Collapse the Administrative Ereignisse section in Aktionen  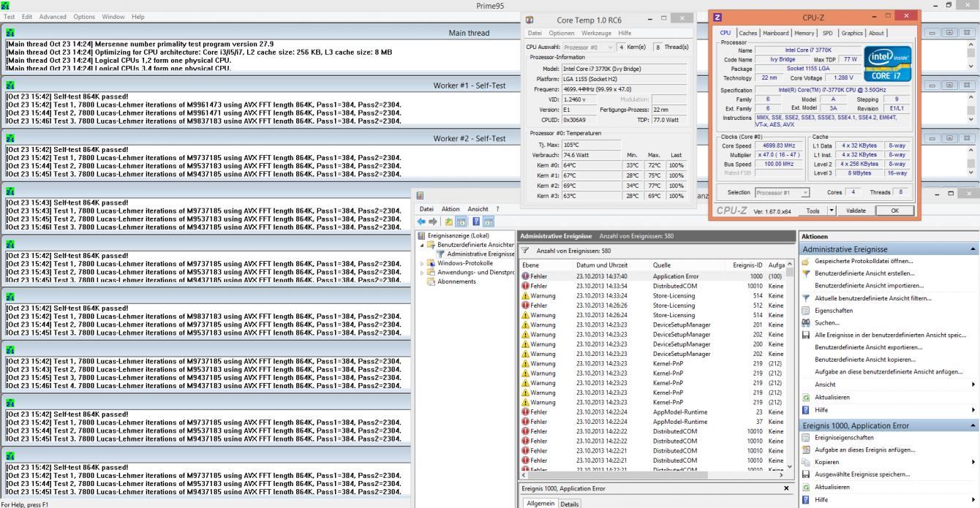click(x=973, y=249)
